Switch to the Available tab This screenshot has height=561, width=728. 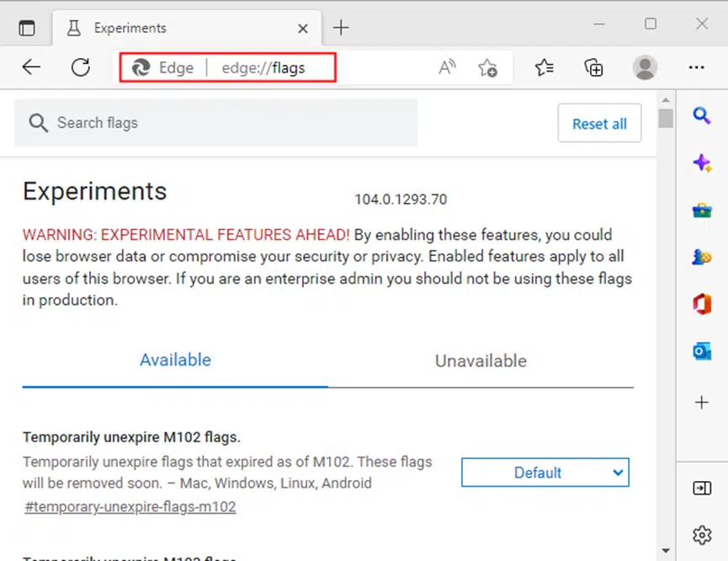[x=175, y=361]
